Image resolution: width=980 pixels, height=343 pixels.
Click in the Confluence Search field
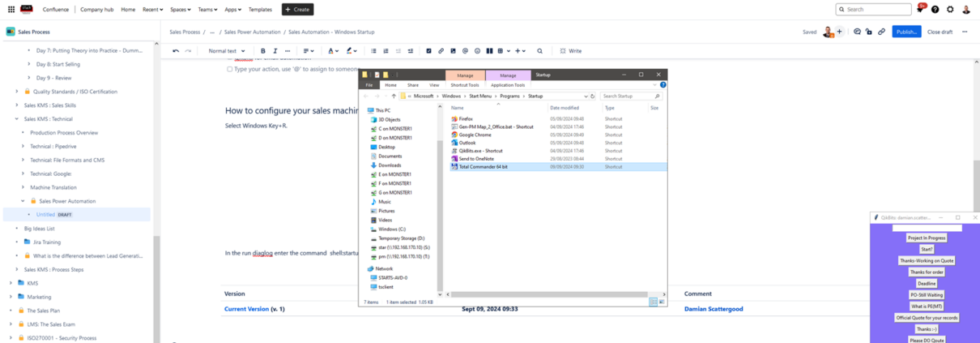pos(876,10)
